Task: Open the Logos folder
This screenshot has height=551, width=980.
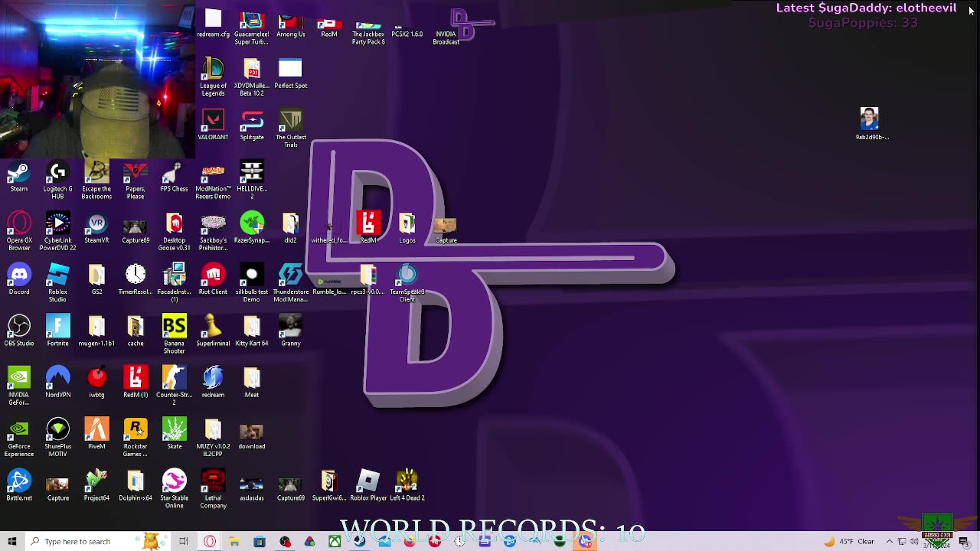Action: coord(407,229)
